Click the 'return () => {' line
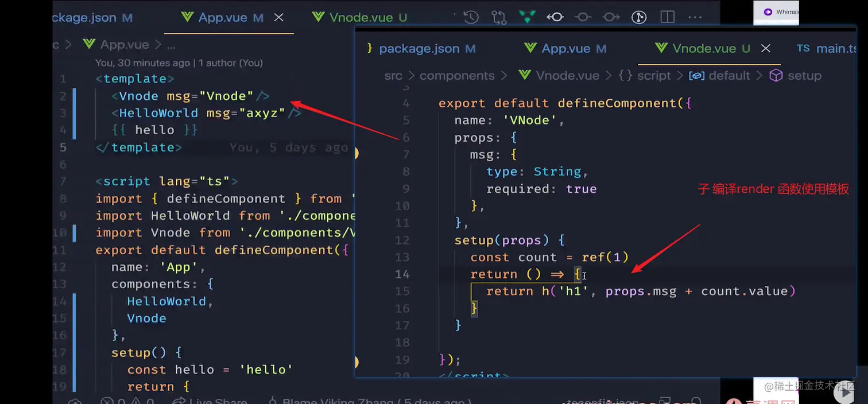 click(x=526, y=274)
